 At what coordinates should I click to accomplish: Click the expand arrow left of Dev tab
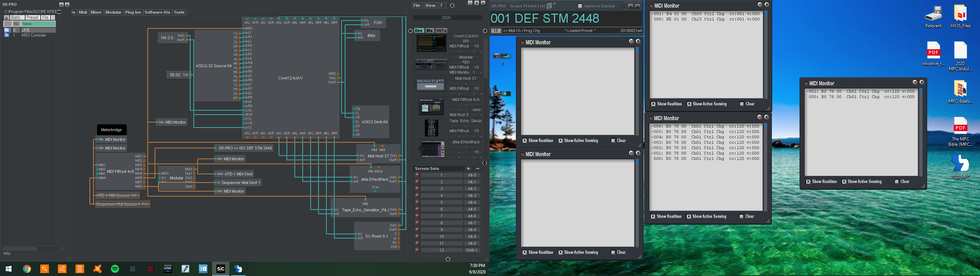pos(410,31)
